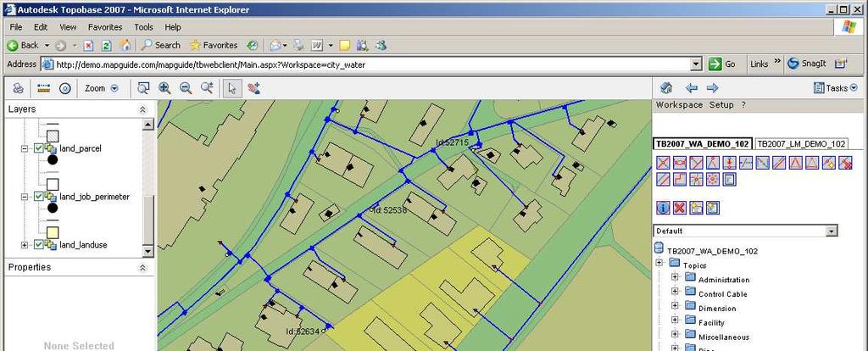Click the stair-step line tool icon

click(680, 180)
